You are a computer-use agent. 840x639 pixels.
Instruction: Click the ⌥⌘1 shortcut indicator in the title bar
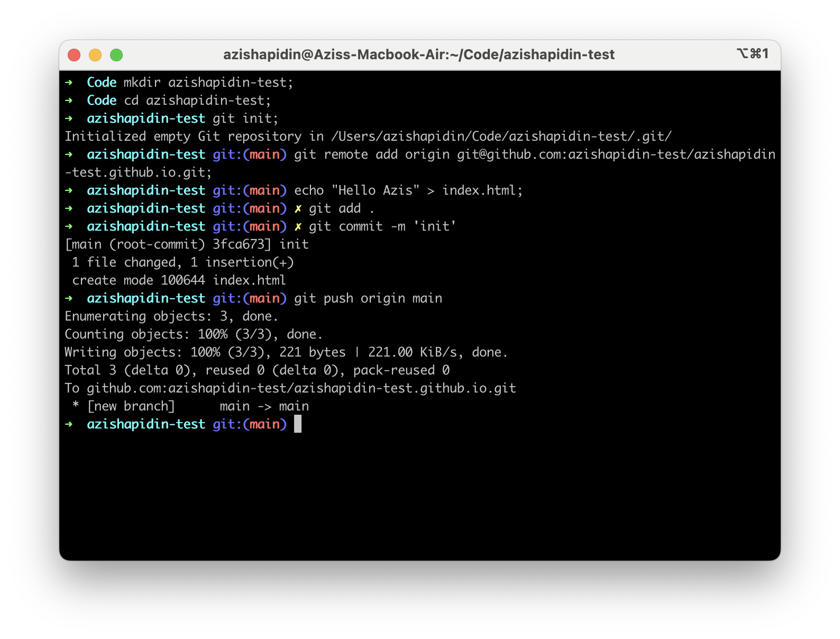[x=752, y=54]
